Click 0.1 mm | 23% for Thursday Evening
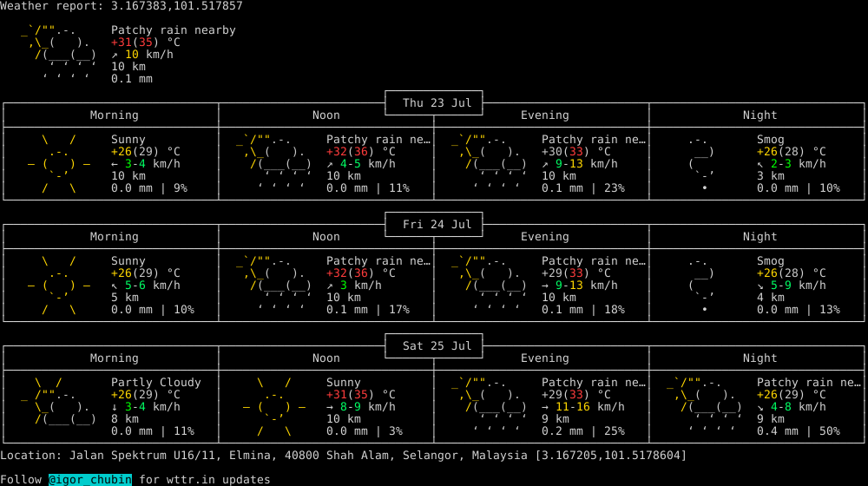Screen dimensions: 868x486 click(x=583, y=188)
